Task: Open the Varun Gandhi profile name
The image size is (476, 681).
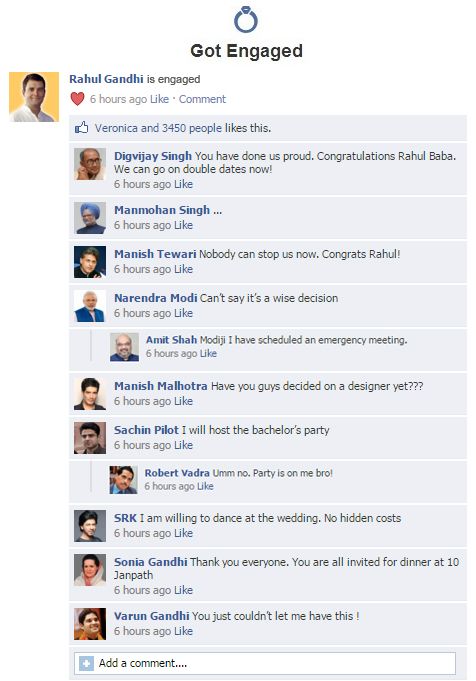Action: tap(152, 616)
